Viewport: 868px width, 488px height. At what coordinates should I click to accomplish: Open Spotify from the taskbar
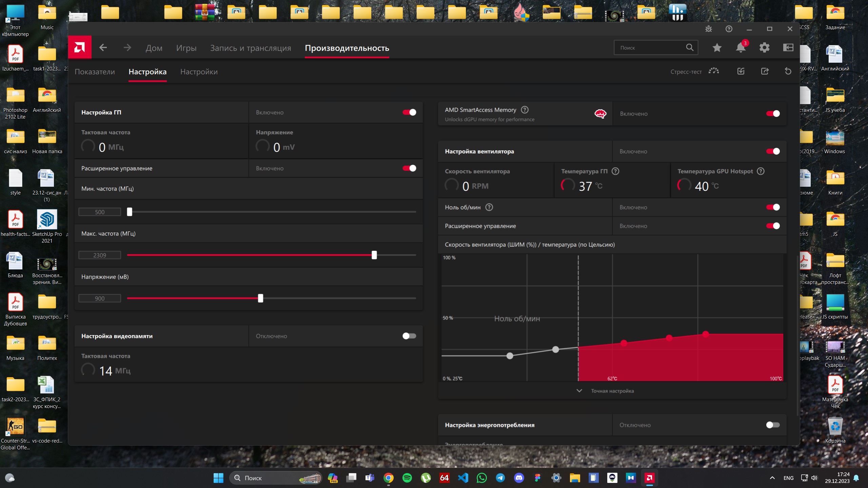click(407, 478)
